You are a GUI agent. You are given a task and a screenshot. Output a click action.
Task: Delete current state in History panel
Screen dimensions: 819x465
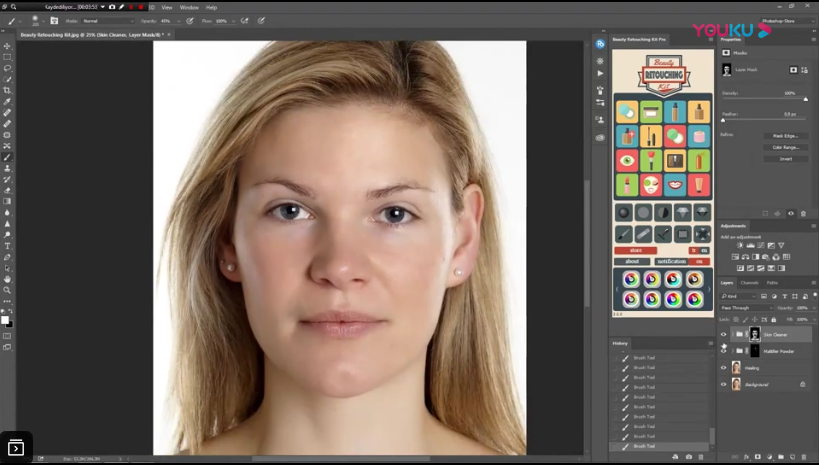701,457
